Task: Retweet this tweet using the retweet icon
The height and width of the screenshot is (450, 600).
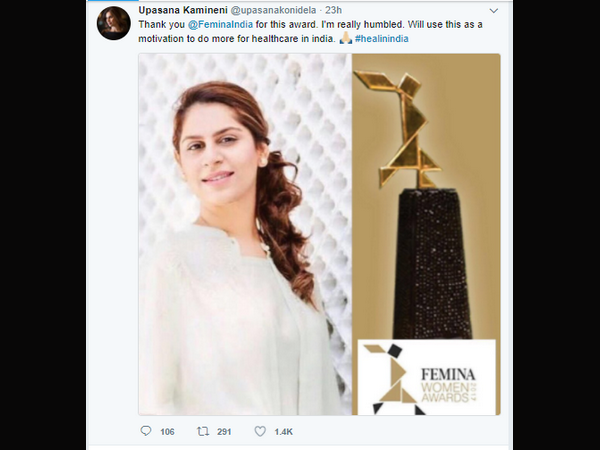Action: [203, 431]
